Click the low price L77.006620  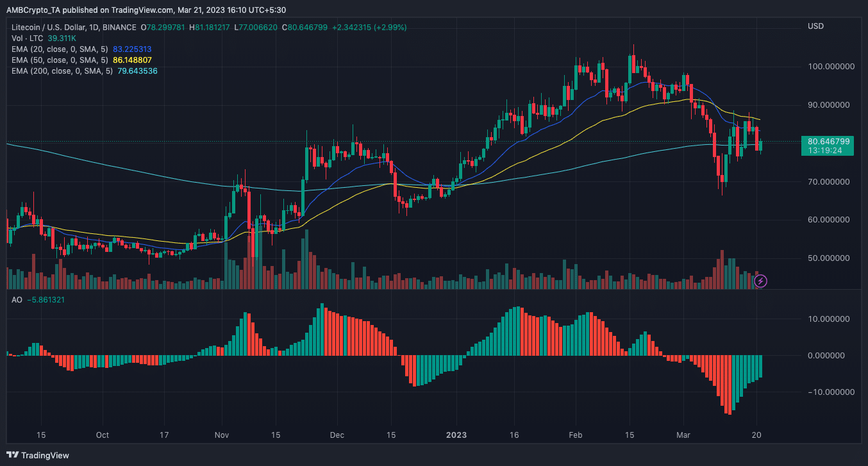[256, 28]
